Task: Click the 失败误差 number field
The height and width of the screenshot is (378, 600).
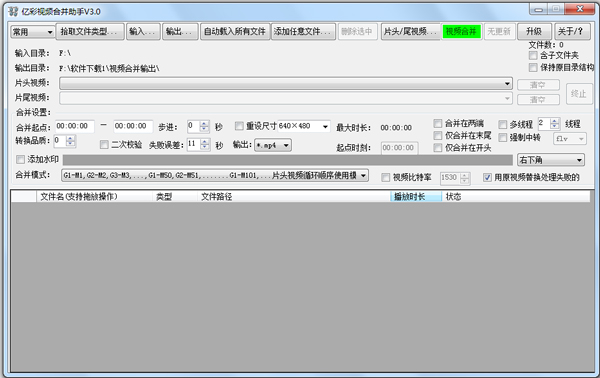Action: (194, 144)
